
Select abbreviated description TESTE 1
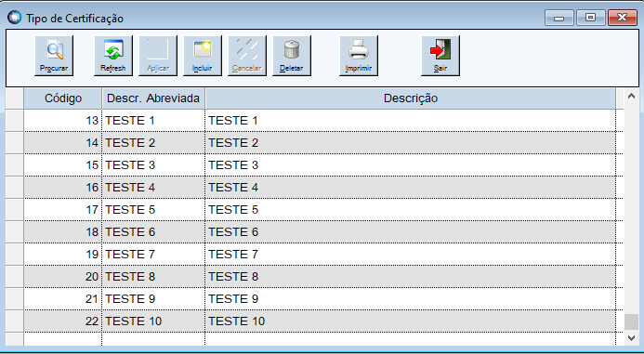[153, 121]
